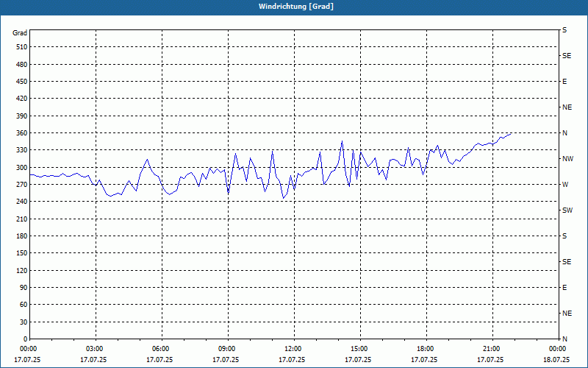This screenshot has width=588, height=368.
Task: Select the 90 degree axis label
Action: pos(24,288)
